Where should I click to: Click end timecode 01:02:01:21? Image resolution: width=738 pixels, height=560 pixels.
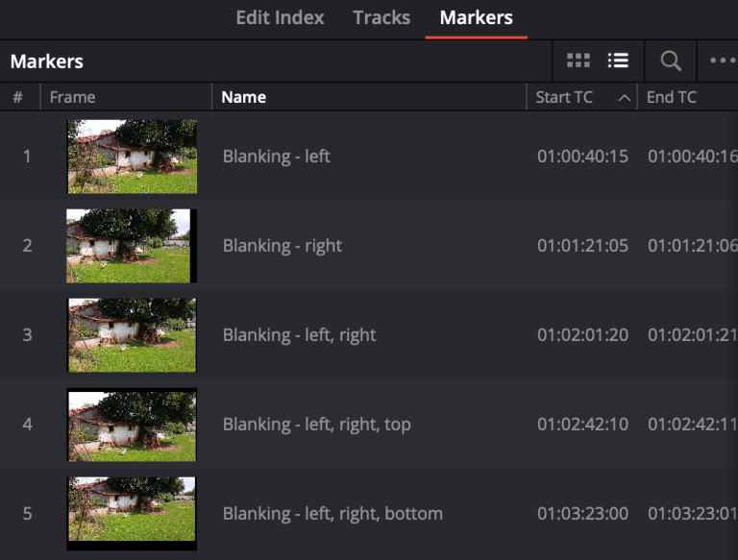(692, 335)
